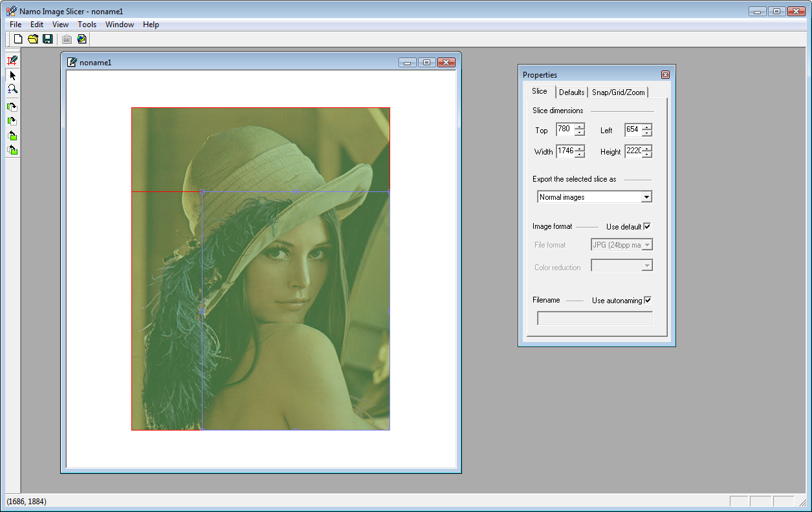
Task: Click the Lena image on the canvas
Action: click(261, 269)
